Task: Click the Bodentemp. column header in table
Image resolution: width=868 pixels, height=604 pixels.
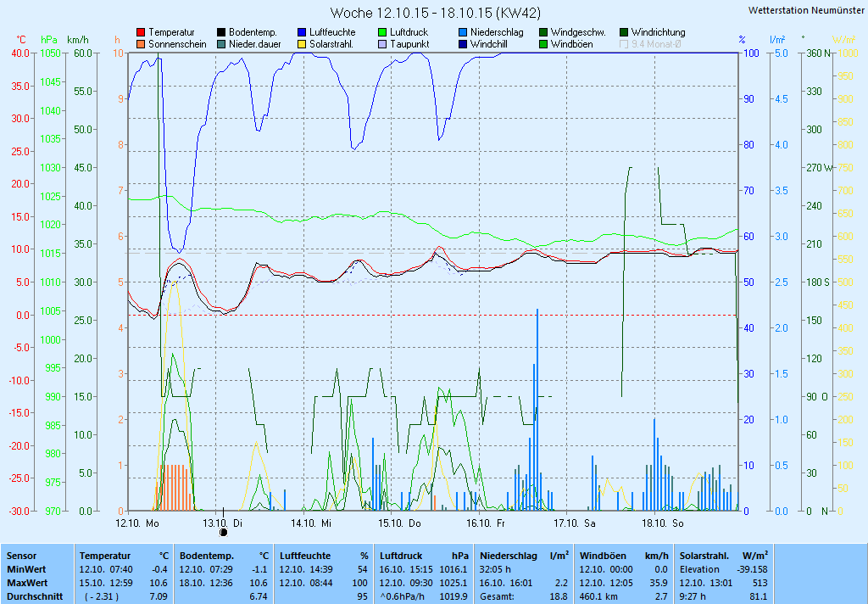Action: pos(207,556)
